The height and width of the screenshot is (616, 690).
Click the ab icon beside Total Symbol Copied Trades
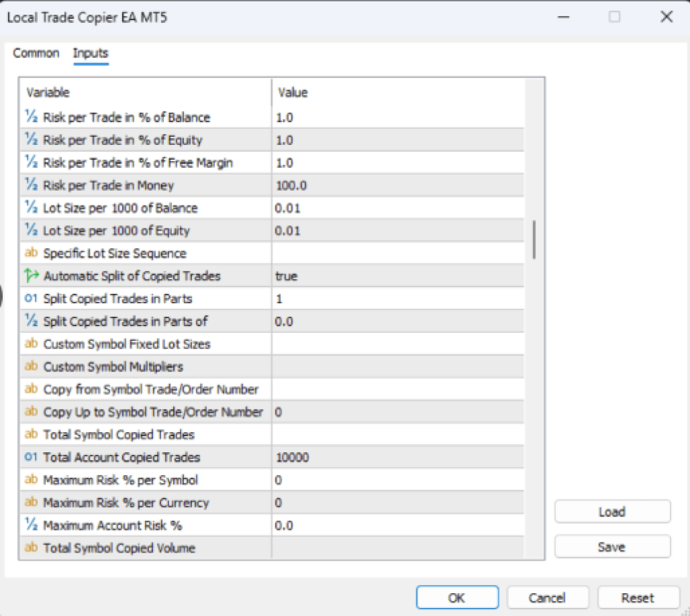(x=31, y=434)
